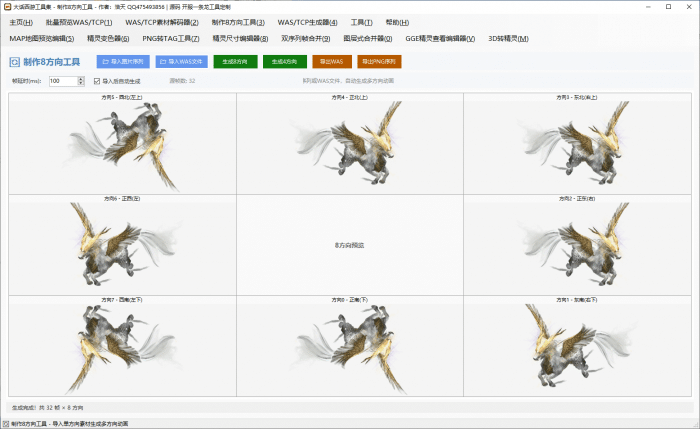The image size is (700, 429).
Task: Click 导入图片序列 blue button
Action: click(123, 62)
